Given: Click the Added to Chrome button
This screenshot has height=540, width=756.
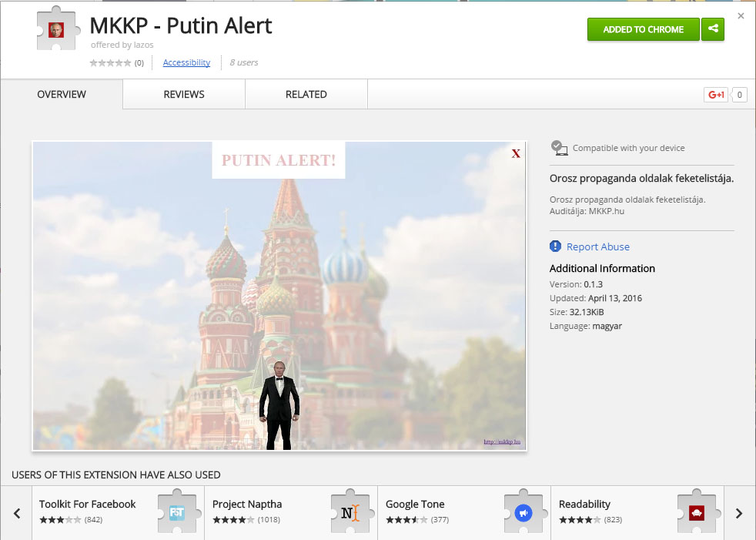Looking at the screenshot, I should (x=643, y=29).
